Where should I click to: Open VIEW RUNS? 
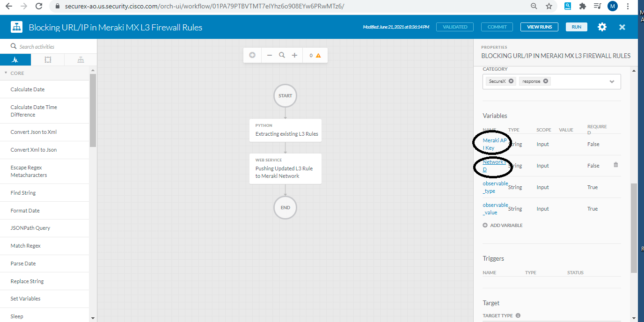pos(539,27)
